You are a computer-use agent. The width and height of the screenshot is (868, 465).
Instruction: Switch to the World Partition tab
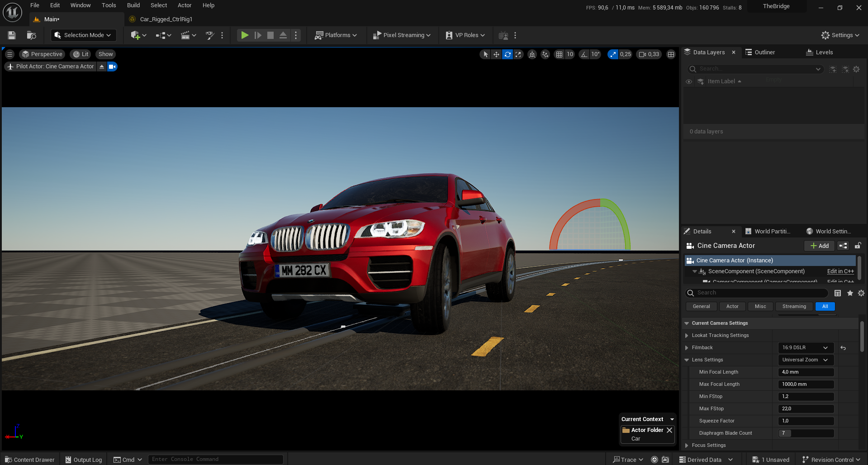click(772, 232)
